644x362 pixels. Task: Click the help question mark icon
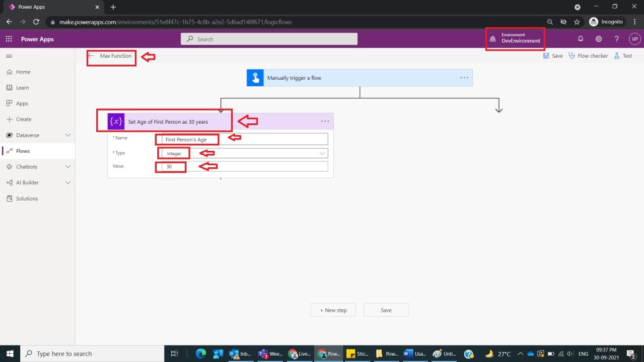point(616,39)
